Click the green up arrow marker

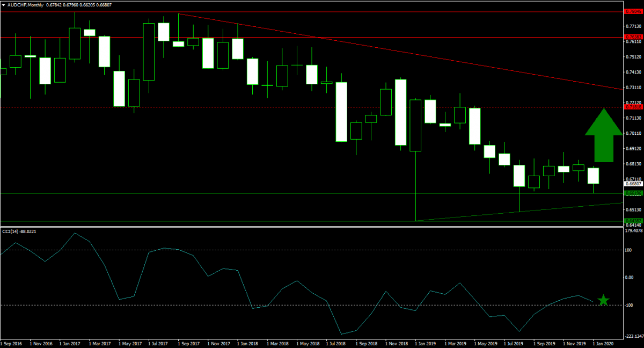[604, 136]
